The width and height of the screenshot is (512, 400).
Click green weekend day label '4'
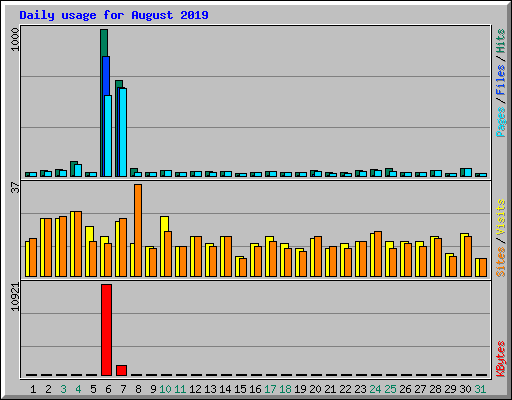78,389
